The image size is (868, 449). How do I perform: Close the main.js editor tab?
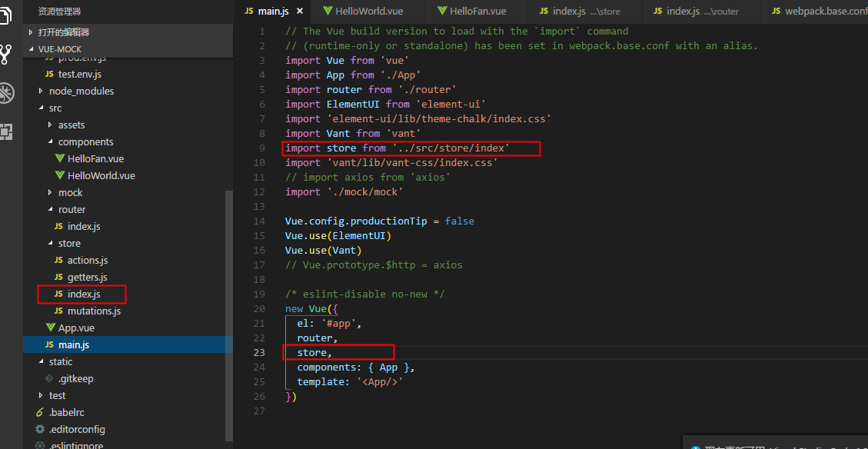pyautogui.click(x=300, y=11)
